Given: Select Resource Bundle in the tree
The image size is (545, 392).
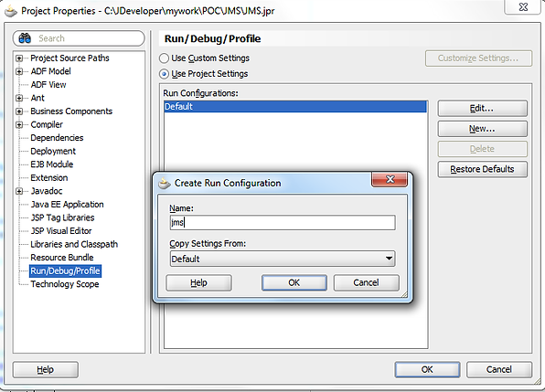Looking at the screenshot, I should pyautogui.click(x=62, y=258).
